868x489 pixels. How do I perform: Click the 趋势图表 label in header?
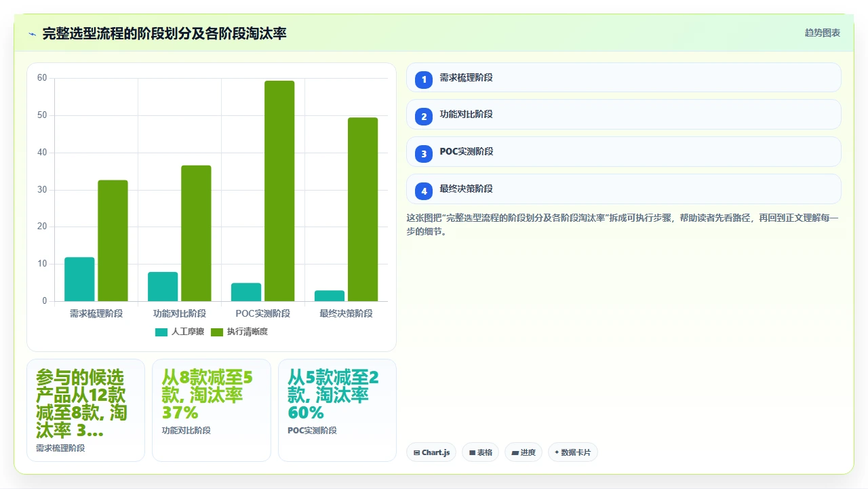pyautogui.click(x=823, y=33)
